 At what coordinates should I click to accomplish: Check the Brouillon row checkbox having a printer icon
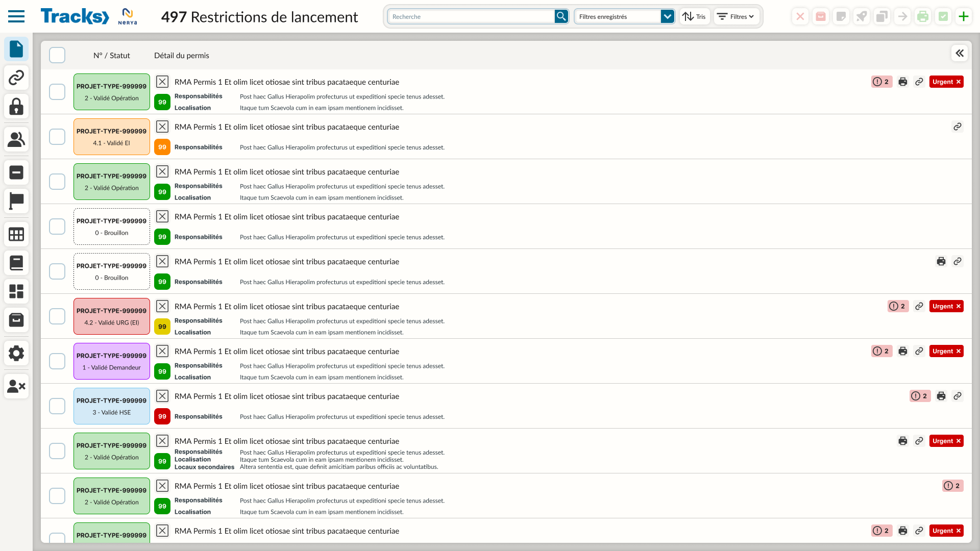point(57,271)
